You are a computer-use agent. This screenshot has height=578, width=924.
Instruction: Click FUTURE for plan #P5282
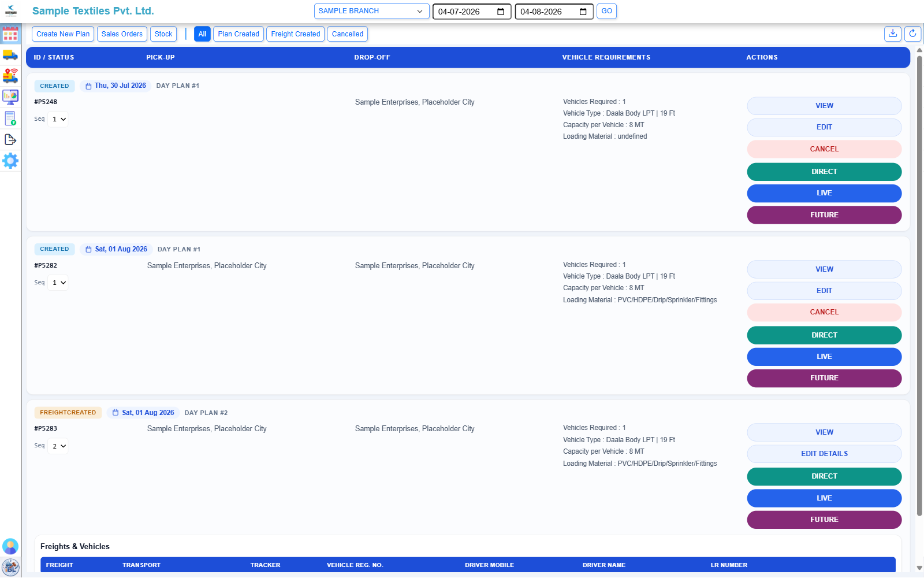click(824, 378)
